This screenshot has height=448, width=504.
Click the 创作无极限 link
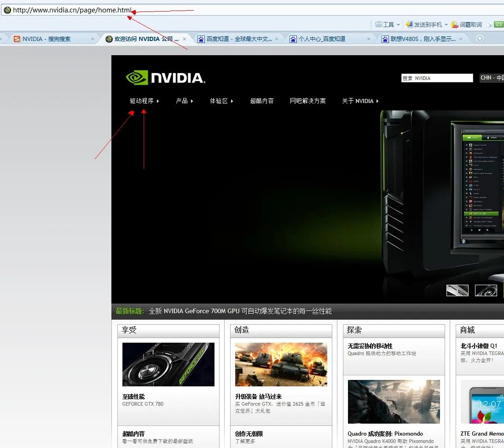coord(249,434)
